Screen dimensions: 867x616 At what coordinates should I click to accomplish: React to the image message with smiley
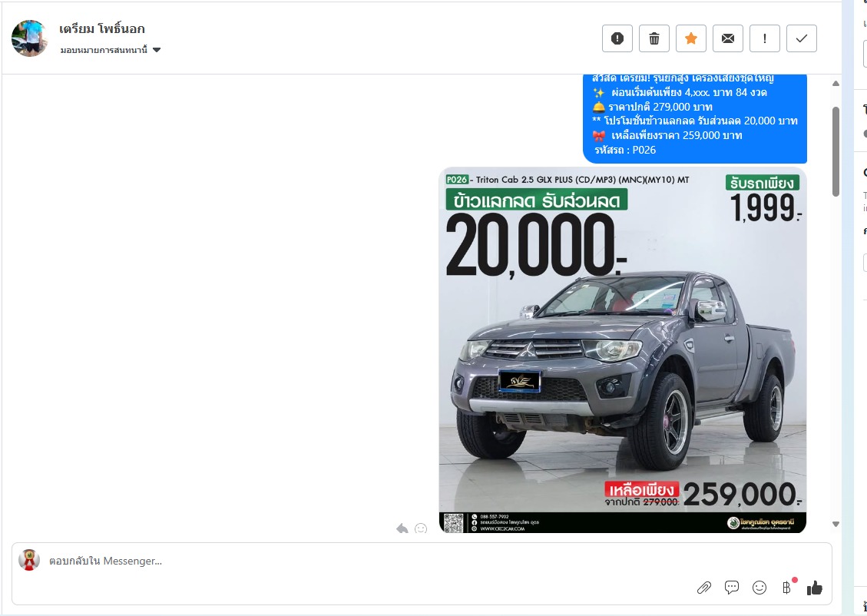[421, 528]
